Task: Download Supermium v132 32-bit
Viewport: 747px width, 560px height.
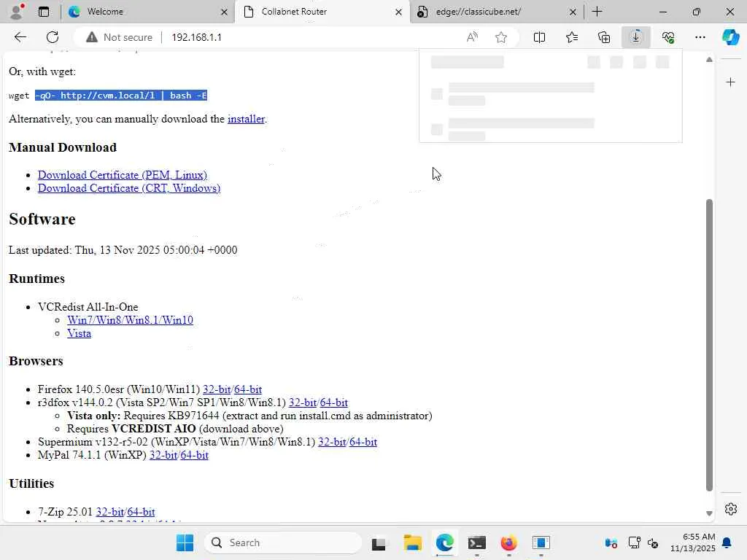Action: 332,441
